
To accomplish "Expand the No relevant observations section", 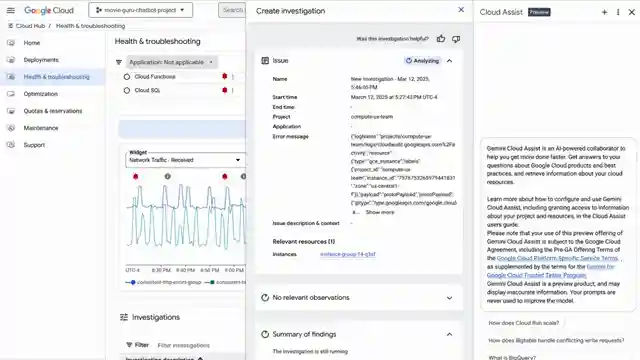I will point(449,298).
